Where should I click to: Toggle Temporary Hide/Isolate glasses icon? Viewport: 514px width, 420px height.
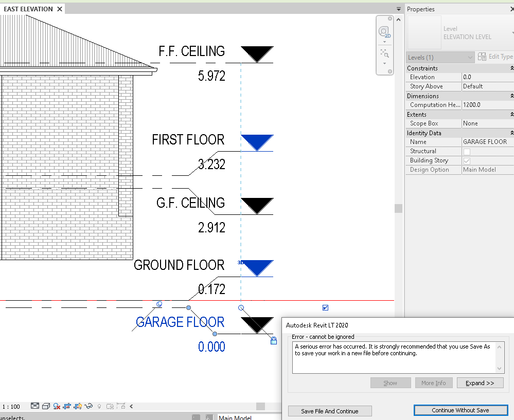pyautogui.click(x=88, y=407)
